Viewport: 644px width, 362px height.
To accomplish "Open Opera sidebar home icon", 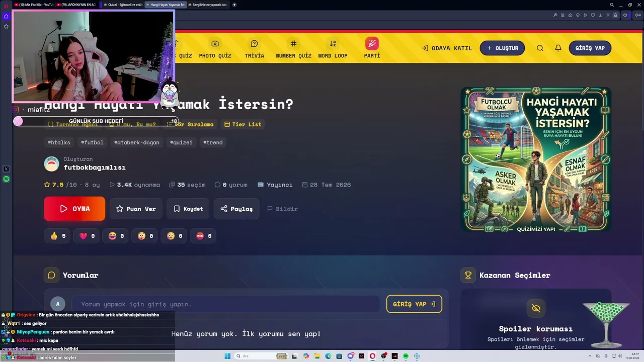I will click(x=6, y=16).
